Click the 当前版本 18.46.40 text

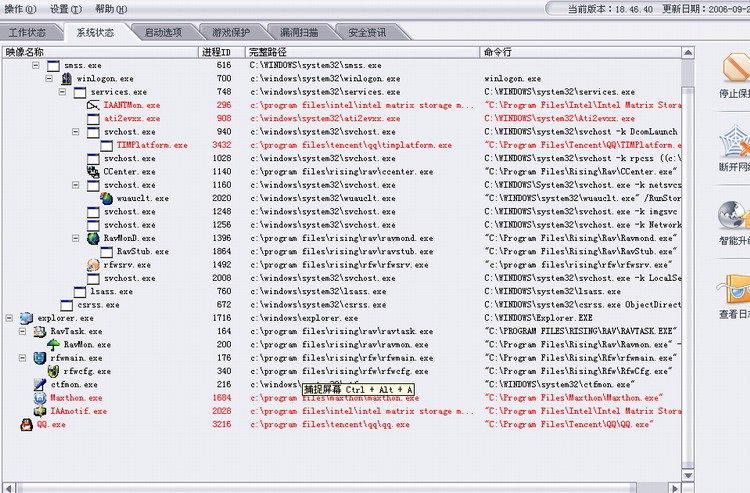[610, 9]
